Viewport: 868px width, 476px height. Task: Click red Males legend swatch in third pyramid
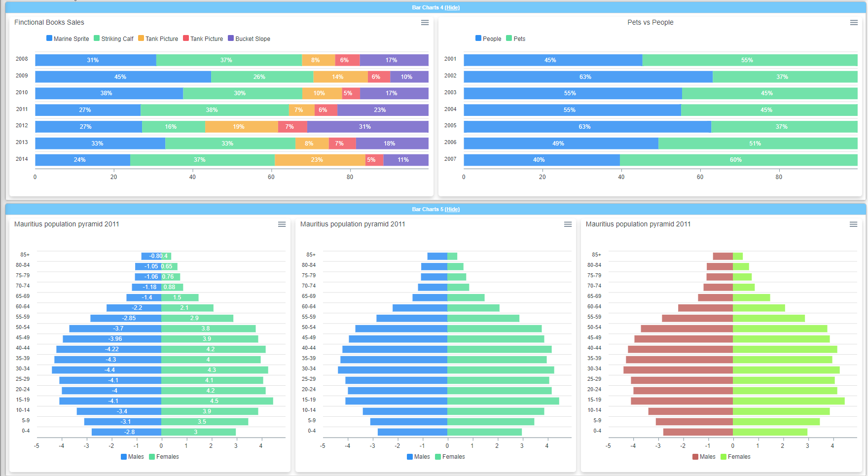click(695, 457)
